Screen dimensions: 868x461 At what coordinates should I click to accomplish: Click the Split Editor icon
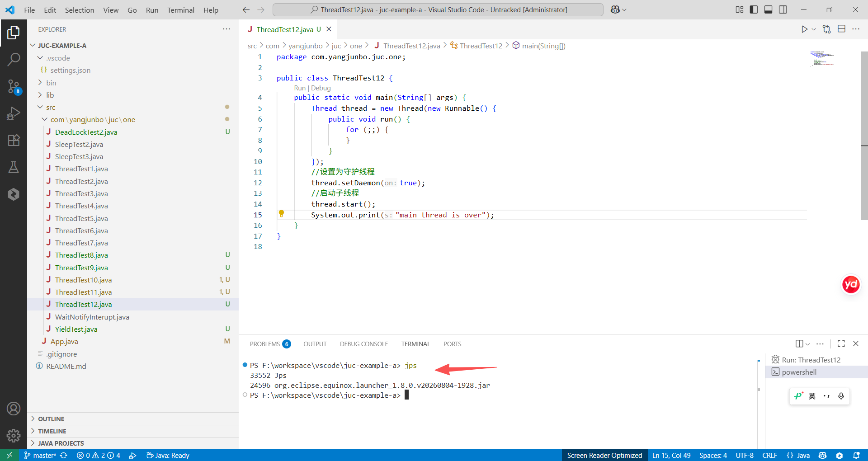[841, 29]
